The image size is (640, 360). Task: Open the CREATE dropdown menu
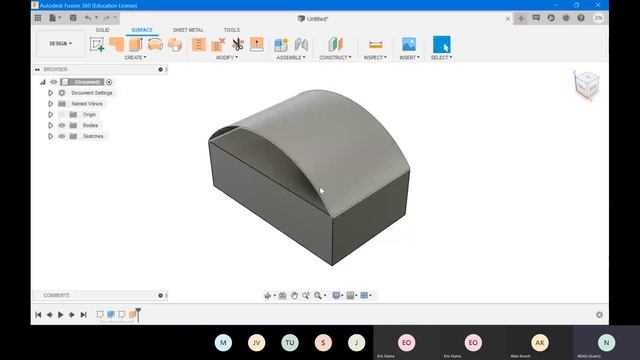point(135,58)
